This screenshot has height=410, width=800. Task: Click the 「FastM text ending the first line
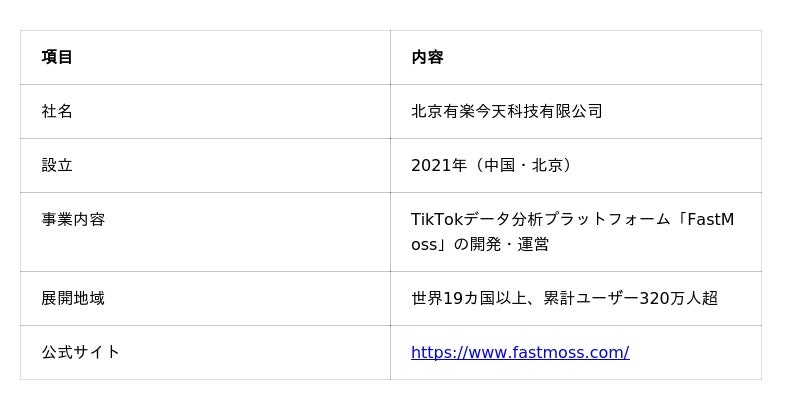click(704, 219)
